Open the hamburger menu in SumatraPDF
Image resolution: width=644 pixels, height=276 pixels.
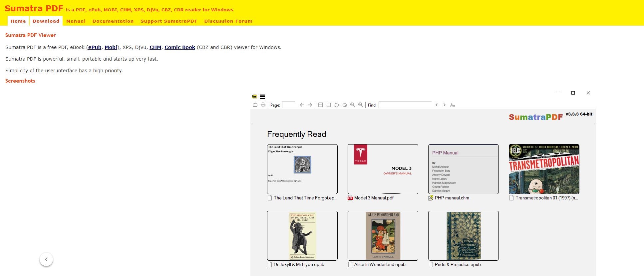click(262, 97)
